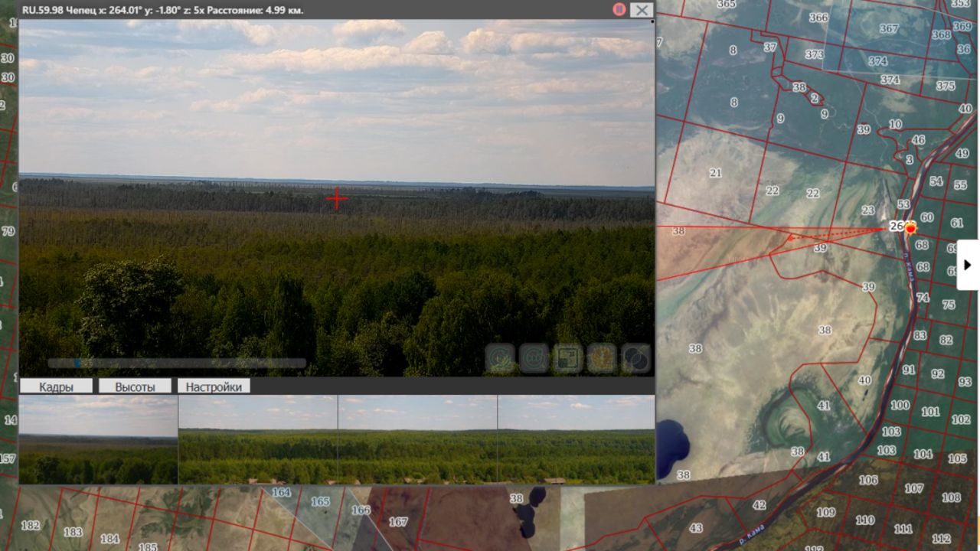980x551 pixels.
Task: Click the first circular target overlay icon
Action: [501, 358]
